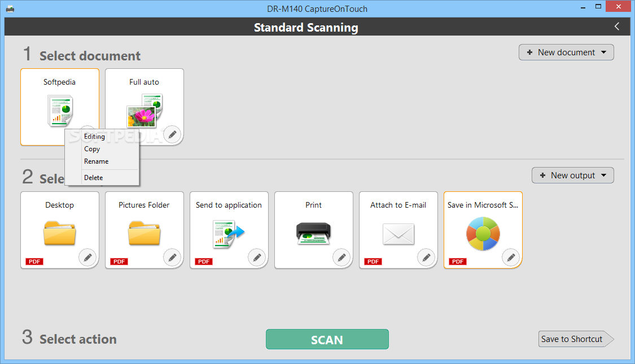Image resolution: width=635 pixels, height=364 pixels.
Task: Choose Delete from the context menu
Action: tap(94, 178)
